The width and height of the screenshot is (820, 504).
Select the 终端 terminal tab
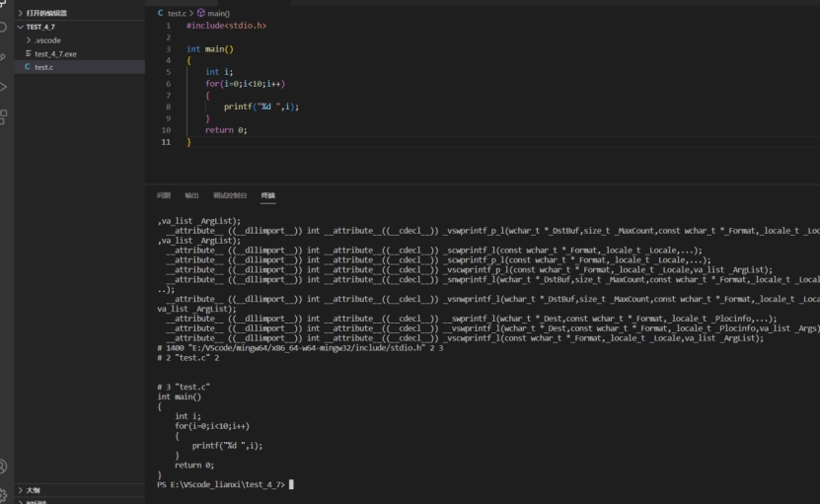click(x=268, y=195)
